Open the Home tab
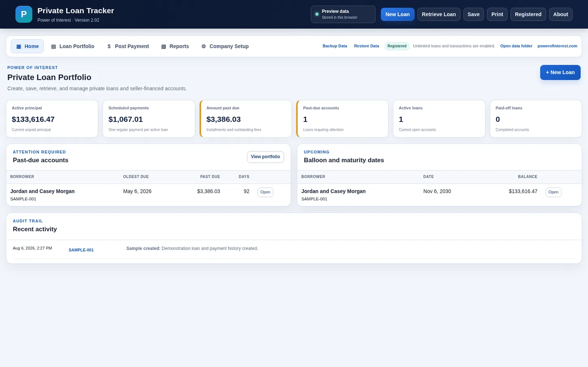Image resolution: width=588 pixels, height=367 pixels. (27, 46)
